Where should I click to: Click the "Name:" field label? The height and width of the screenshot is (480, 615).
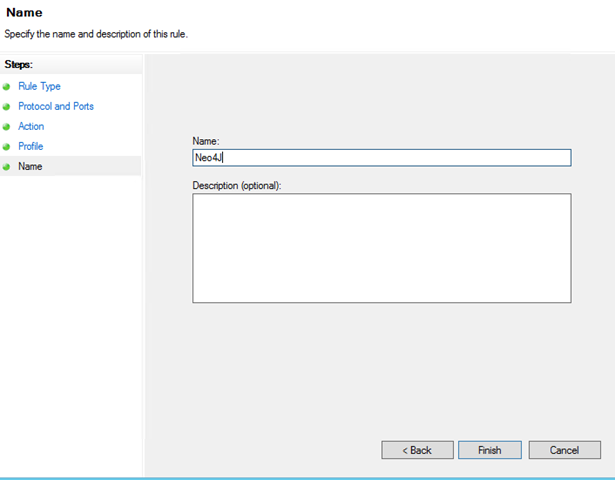click(x=206, y=141)
